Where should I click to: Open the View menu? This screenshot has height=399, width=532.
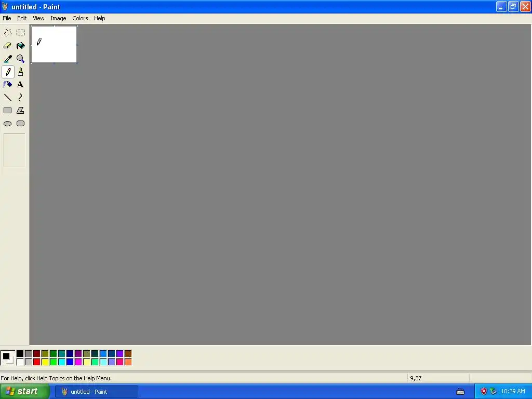point(38,18)
